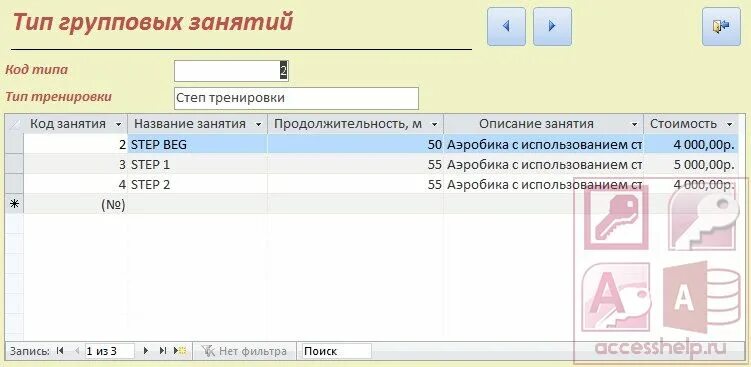Jump to last record in navigation bar
The height and width of the screenshot is (367, 751).
pyautogui.click(x=163, y=351)
